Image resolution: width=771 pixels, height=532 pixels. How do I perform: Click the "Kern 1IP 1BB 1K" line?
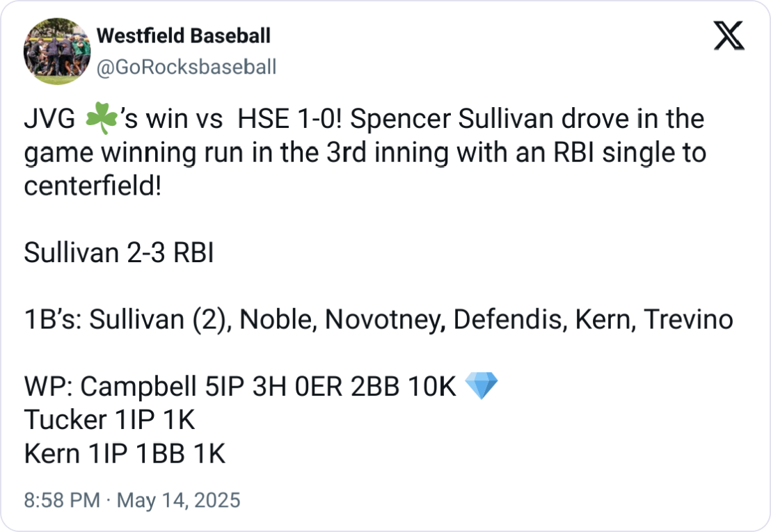click(x=125, y=453)
